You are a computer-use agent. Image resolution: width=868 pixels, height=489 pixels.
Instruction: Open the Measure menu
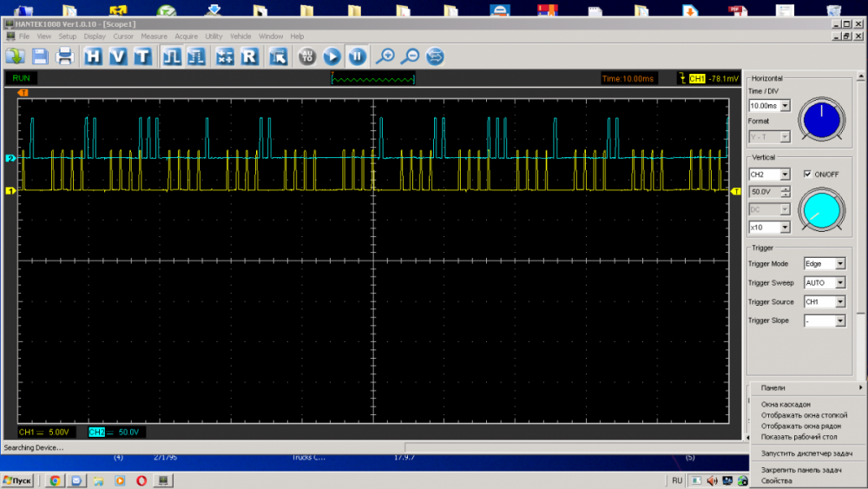pyautogui.click(x=154, y=36)
